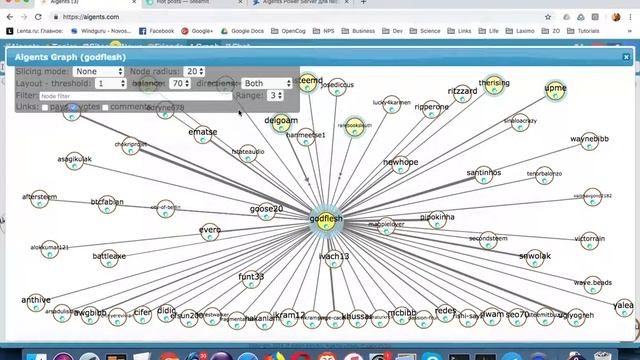Select the ivach13 node

click(x=334, y=259)
